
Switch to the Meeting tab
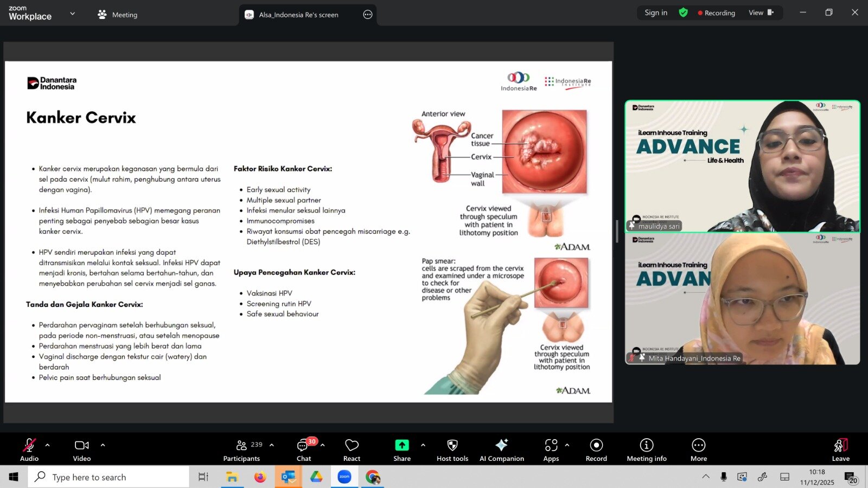118,15
